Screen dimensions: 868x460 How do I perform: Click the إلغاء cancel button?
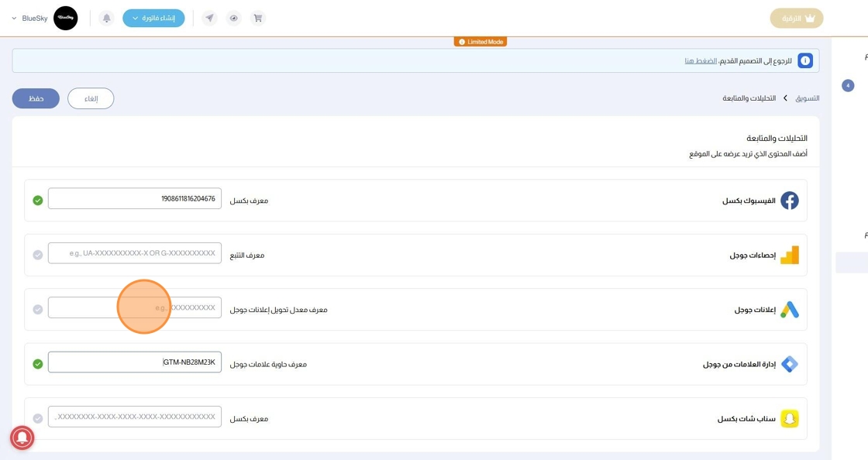click(x=91, y=98)
